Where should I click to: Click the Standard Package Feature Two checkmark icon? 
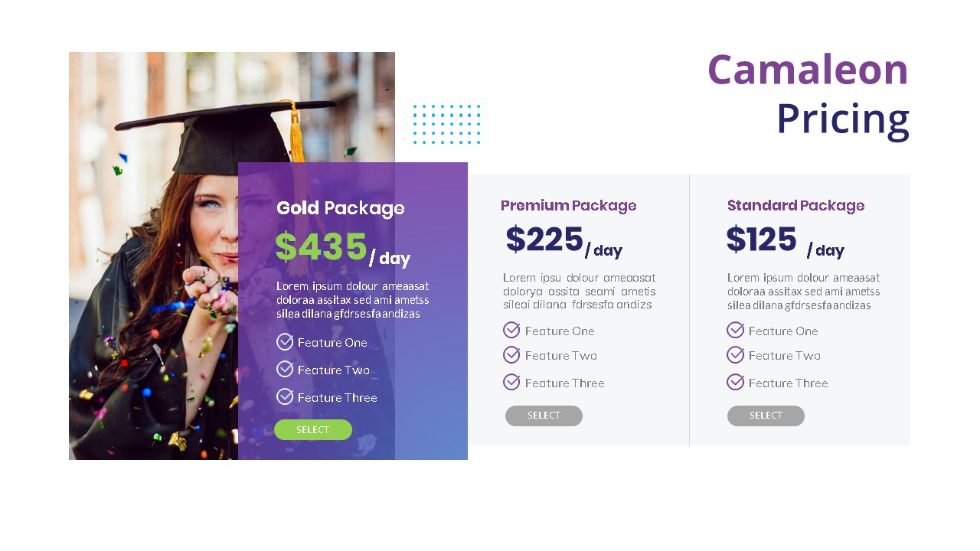(735, 355)
